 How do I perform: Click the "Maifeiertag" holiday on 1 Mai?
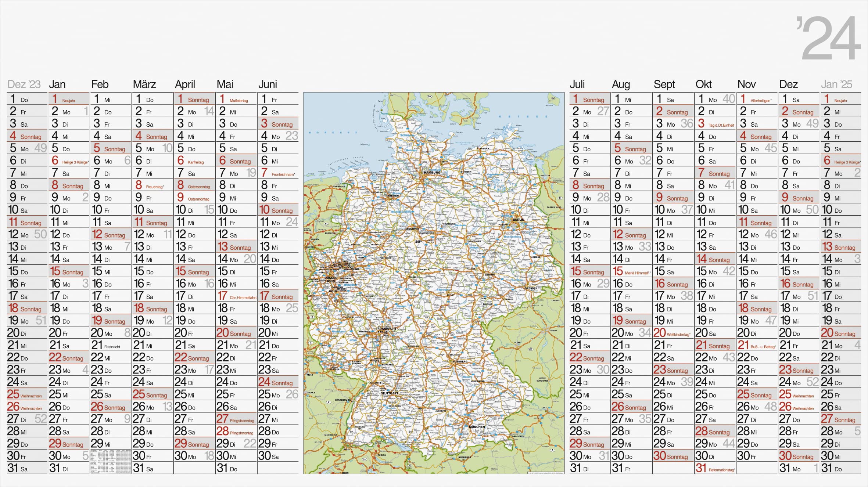(x=239, y=101)
